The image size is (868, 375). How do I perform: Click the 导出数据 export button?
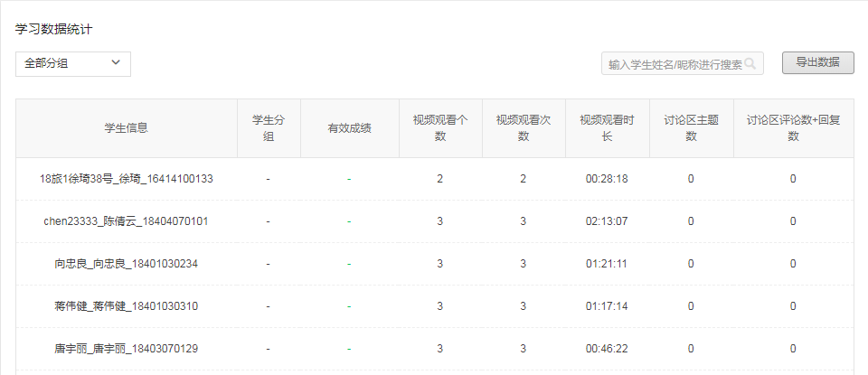817,62
